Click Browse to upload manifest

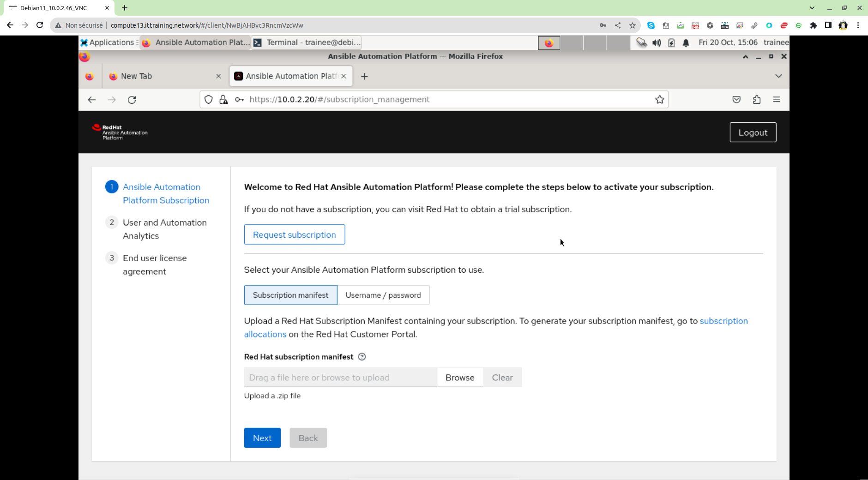tap(460, 378)
